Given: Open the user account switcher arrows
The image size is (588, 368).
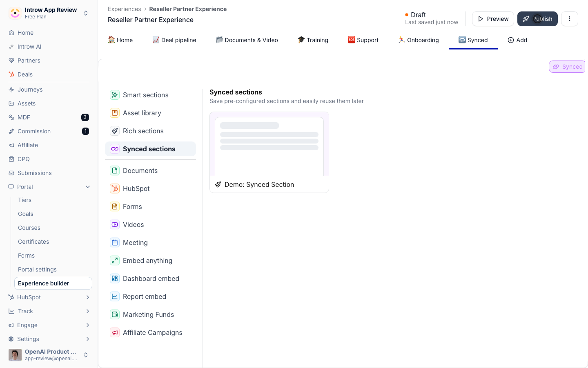Looking at the screenshot, I should (x=86, y=355).
